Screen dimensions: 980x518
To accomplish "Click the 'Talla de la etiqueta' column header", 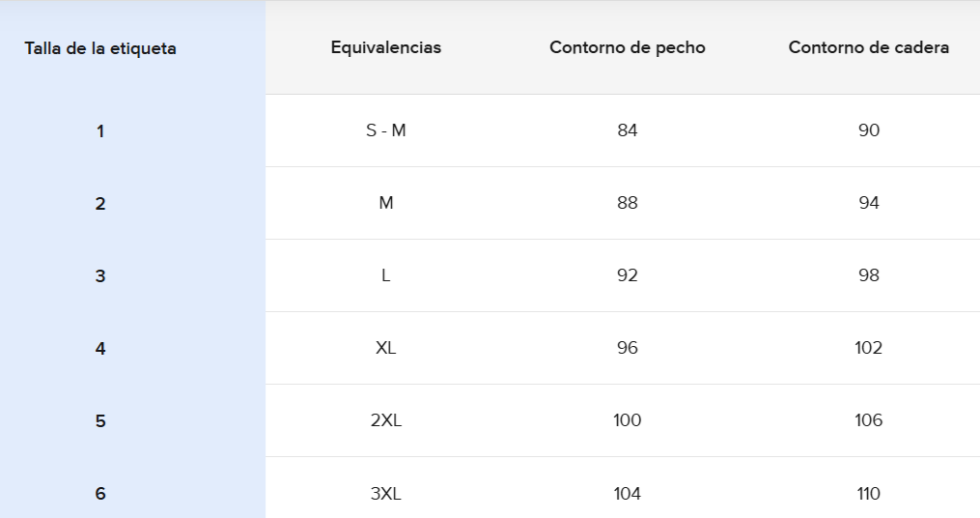I will pyautogui.click(x=100, y=48).
